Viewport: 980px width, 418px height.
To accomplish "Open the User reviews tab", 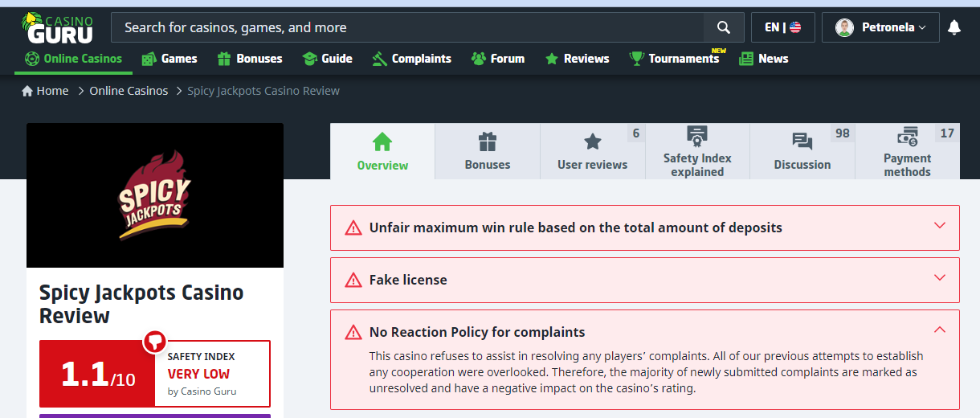I will tap(592, 152).
